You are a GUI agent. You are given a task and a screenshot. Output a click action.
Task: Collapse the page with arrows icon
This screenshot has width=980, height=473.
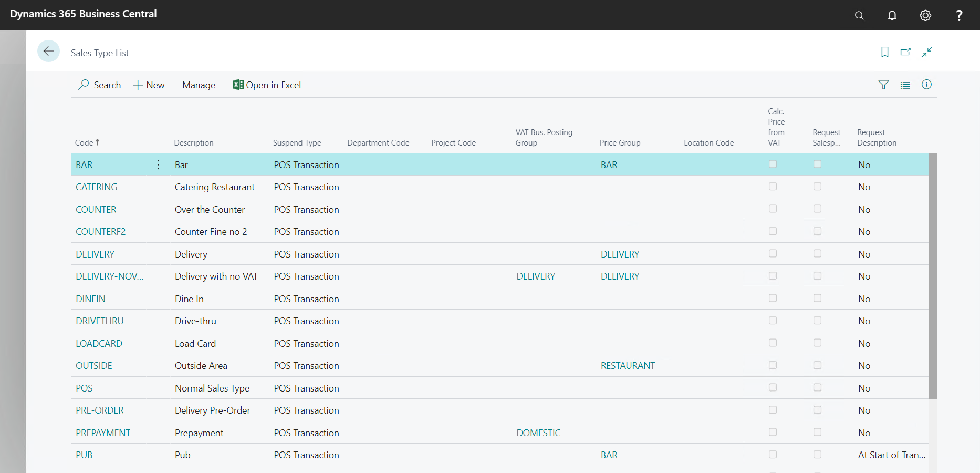tap(927, 52)
